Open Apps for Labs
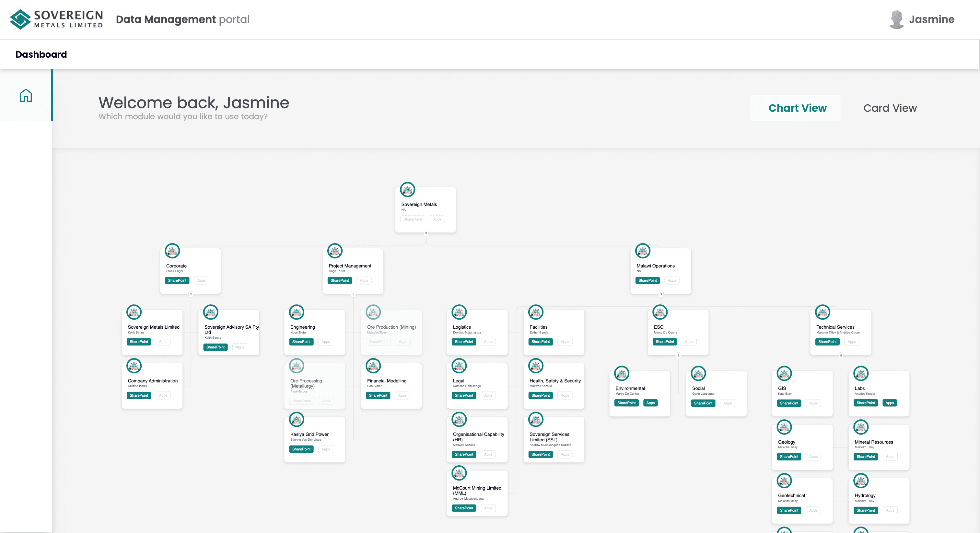Image resolution: width=980 pixels, height=533 pixels. [890, 403]
